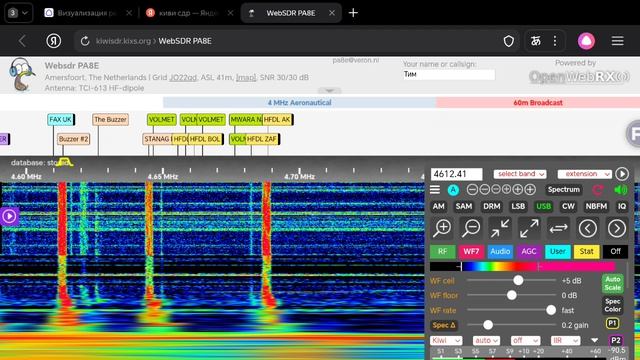
Task: Open the off dropdown in the bottom row
Action: 525,340
